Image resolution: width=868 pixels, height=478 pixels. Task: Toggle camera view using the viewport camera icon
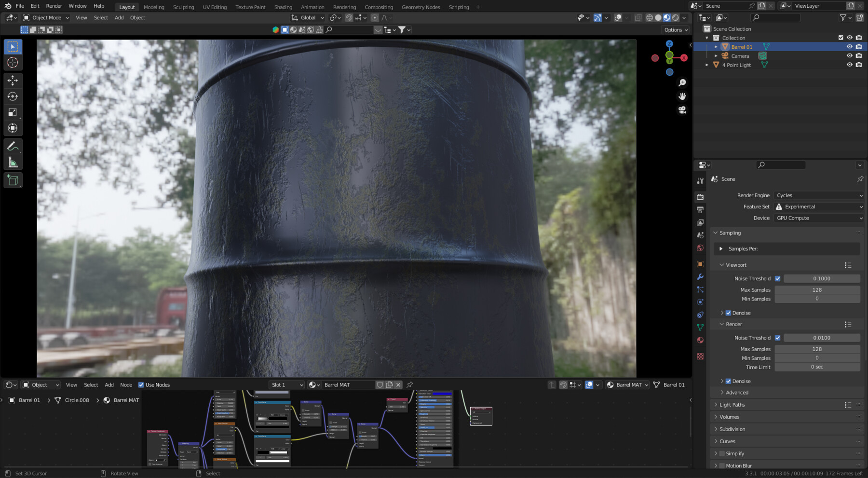coord(682,109)
